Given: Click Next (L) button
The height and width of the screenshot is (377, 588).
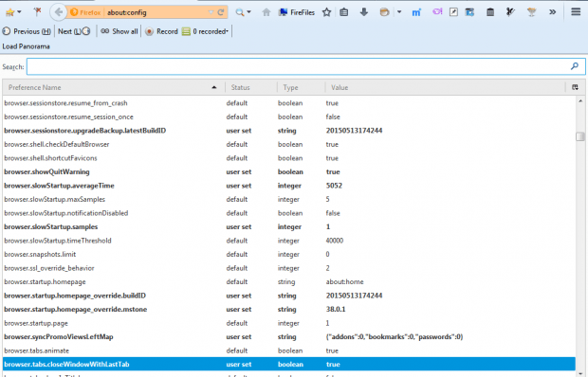Looking at the screenshot, I should (74, 31).
